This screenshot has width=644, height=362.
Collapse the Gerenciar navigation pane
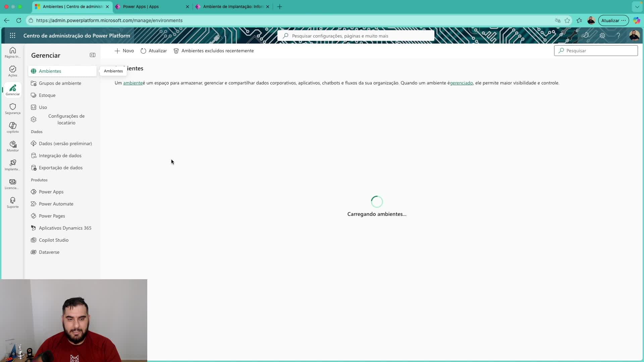coord(93,55)
